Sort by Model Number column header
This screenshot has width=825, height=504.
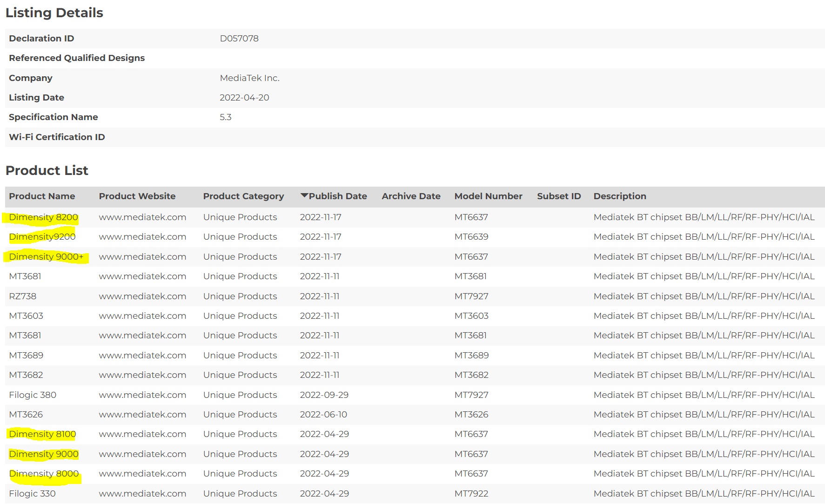pos(488,196)
